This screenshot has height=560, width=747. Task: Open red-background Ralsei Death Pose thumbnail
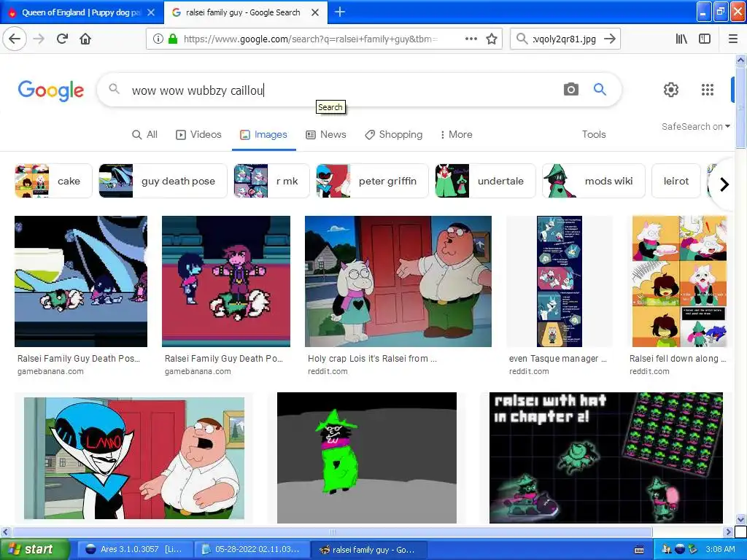[226, 281]
